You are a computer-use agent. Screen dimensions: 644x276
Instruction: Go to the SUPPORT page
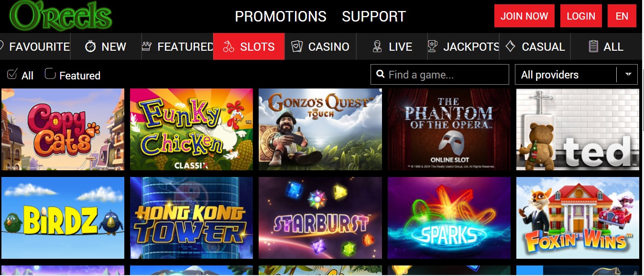click(374, 16)
